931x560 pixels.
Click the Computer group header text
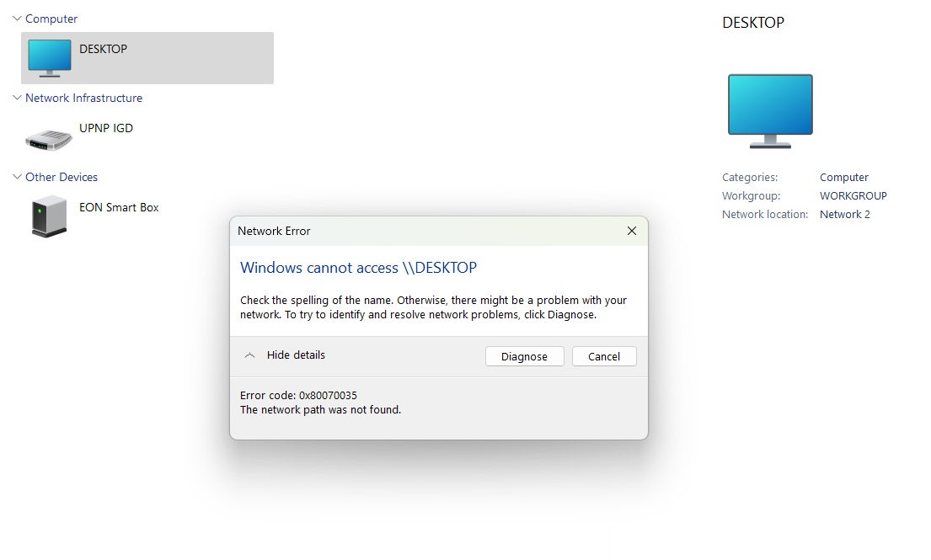coord(51,19)
